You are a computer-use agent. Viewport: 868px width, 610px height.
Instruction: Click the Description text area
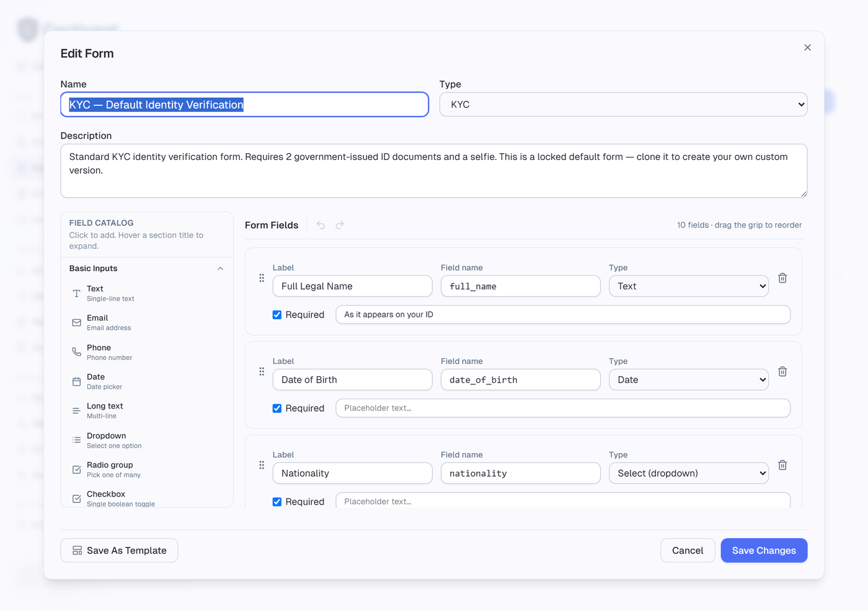[433, 171]
